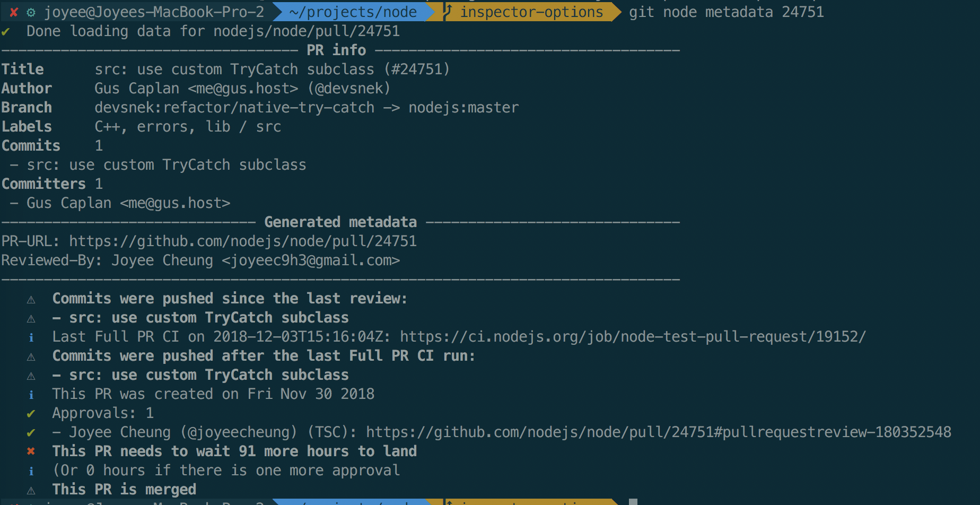The width and height of the screenshot is (980, 505).
Task: Open the PR-URL github.com/nodejs/node/pull/24751 link
Action: (x=243, y=241)
